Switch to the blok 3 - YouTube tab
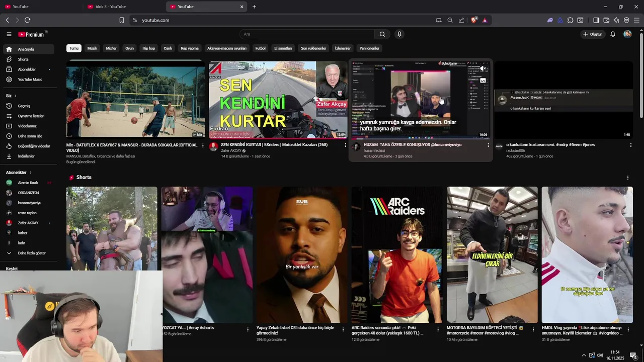The width and height of the screenshot is (644, 362). click(123, 7)
